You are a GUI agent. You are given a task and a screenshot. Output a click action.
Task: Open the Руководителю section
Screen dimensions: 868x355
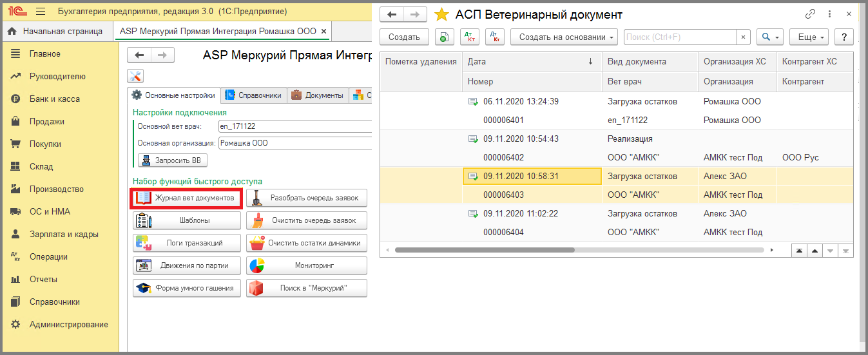point(57,77)
